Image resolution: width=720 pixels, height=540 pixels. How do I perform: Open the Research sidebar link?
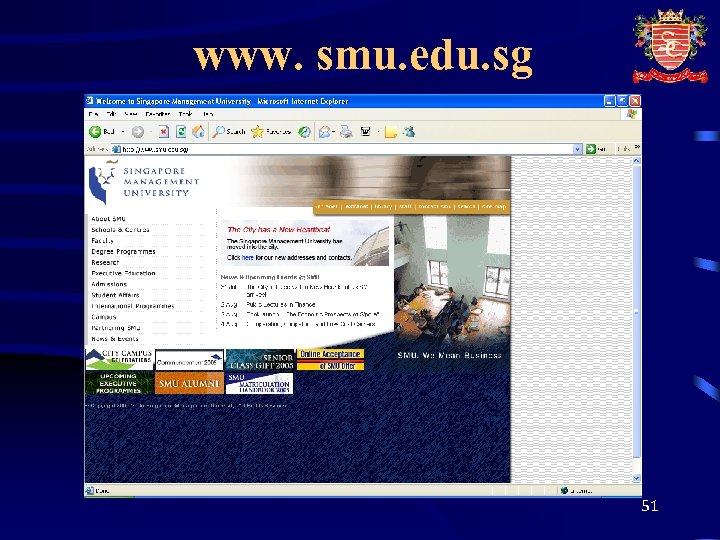click(105, 263)
